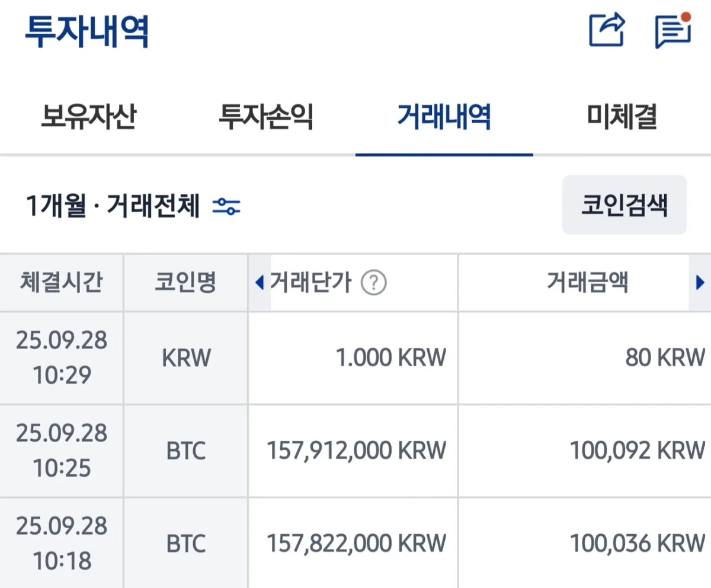Open the BTC trade at 10:18
Image resolution: width=711 pixels, height=588 pixels.
tap(186, 544)
